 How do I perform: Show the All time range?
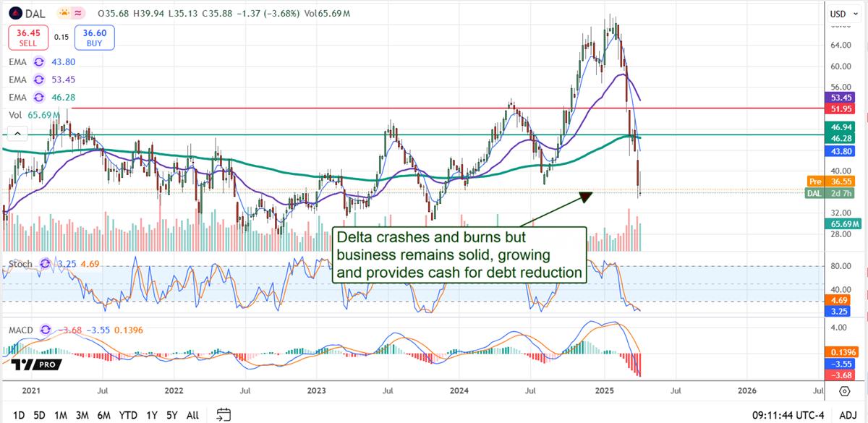(192, 415)
